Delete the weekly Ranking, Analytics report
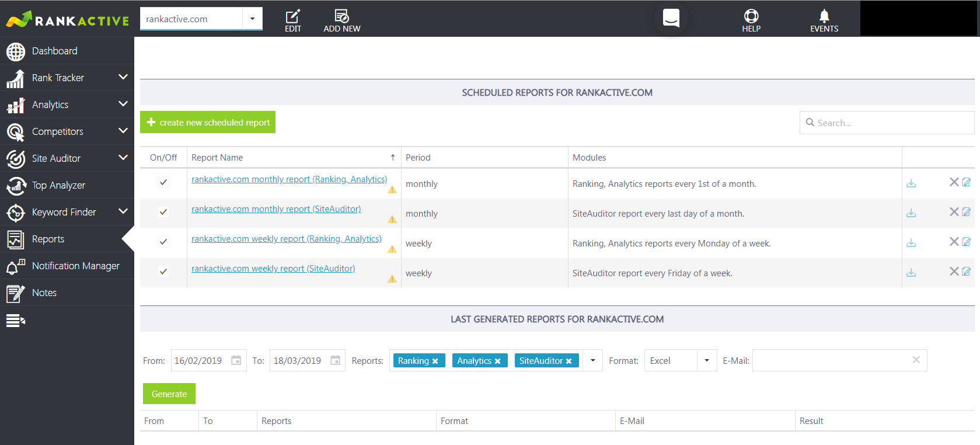980x445 pixels. click(954, 242)
